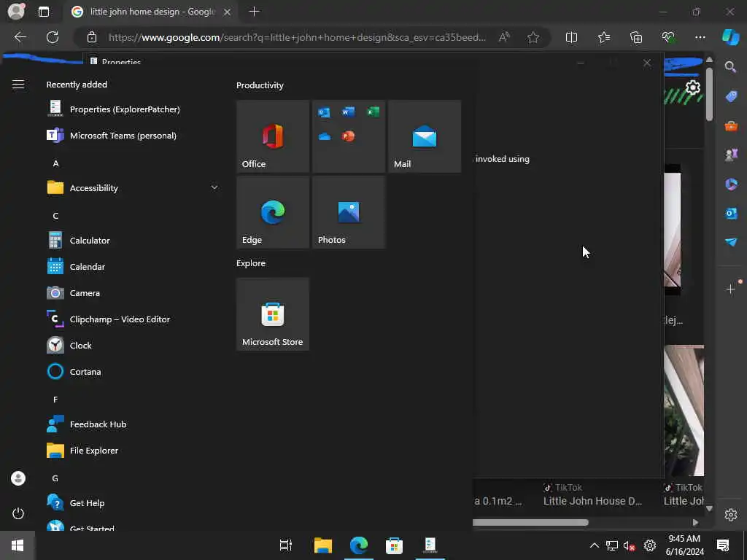Open the Office tile
Screen dimensions: 747x560
click(273, 136)
